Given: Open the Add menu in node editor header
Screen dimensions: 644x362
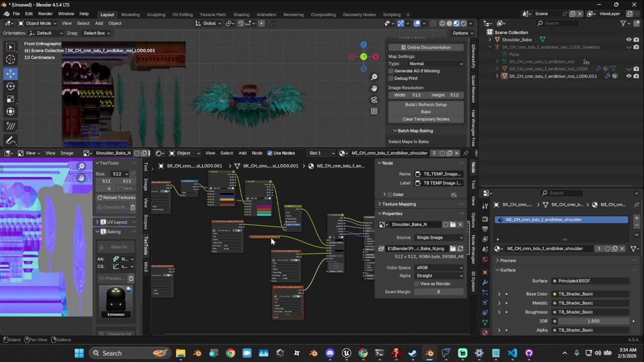Looking at the screenshot, I should pyautogui.click(x=243, y=153).
